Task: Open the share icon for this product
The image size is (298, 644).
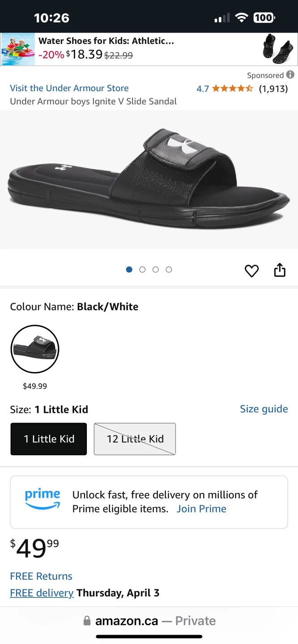Action: point(280,270)
